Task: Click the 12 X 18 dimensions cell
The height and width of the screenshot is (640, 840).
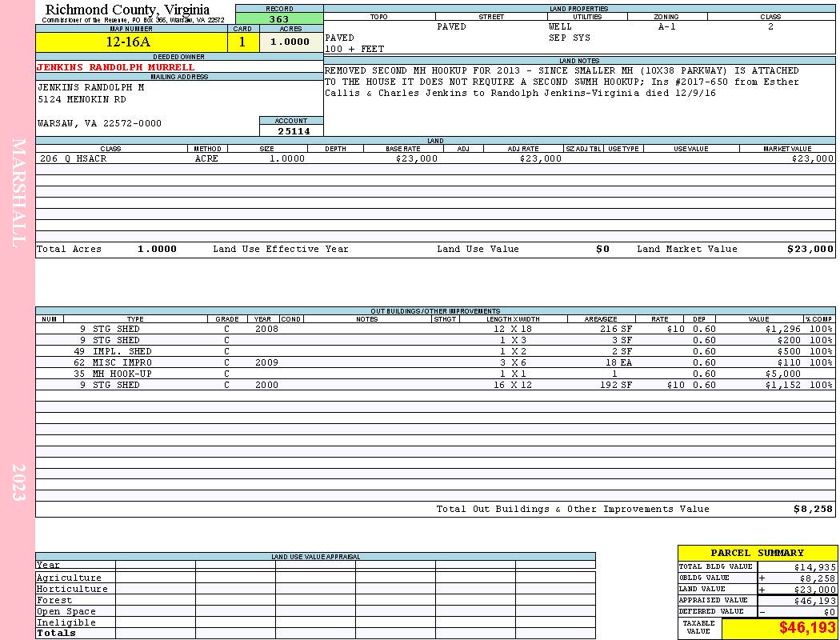Action: point(513,329)
